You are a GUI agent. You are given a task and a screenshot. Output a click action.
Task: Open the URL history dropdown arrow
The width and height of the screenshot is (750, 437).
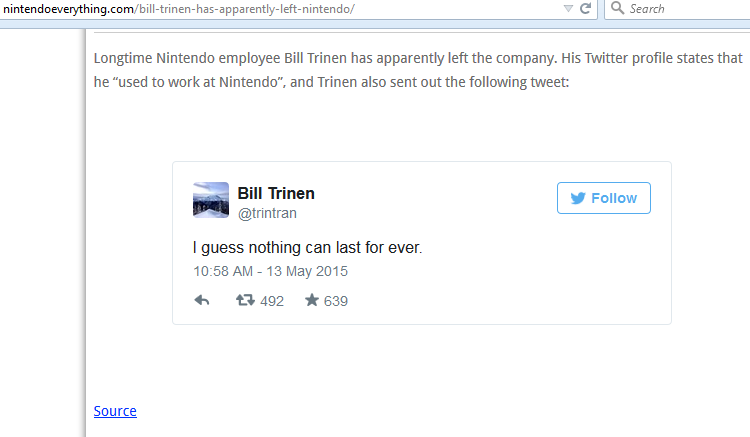click(x=568, y=8)
